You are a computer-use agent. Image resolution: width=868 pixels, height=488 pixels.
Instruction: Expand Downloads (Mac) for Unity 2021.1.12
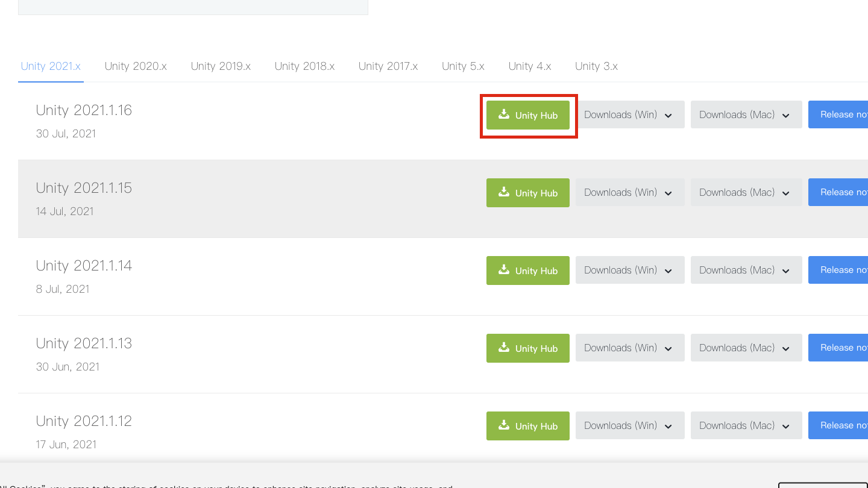click(x=746, y=425)
